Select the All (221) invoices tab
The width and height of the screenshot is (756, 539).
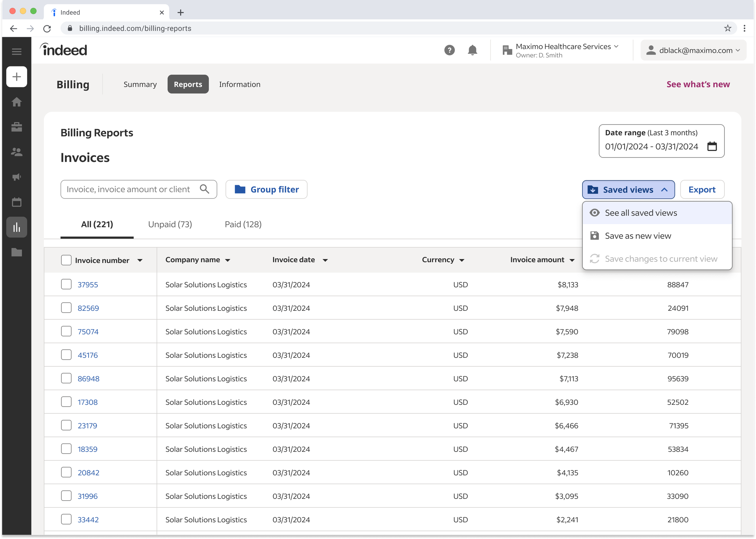[97, 224]
